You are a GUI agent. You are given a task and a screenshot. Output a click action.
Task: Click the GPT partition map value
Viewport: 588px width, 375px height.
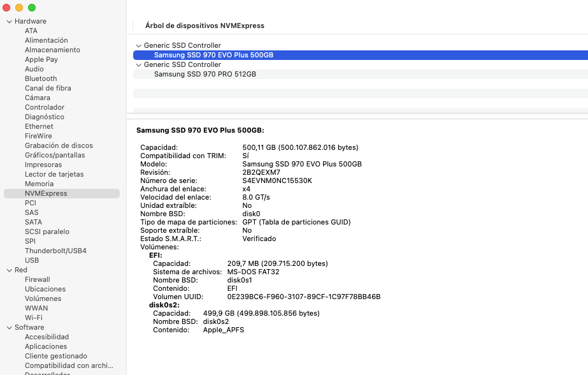pyautogui.click(x=296, y=222)
